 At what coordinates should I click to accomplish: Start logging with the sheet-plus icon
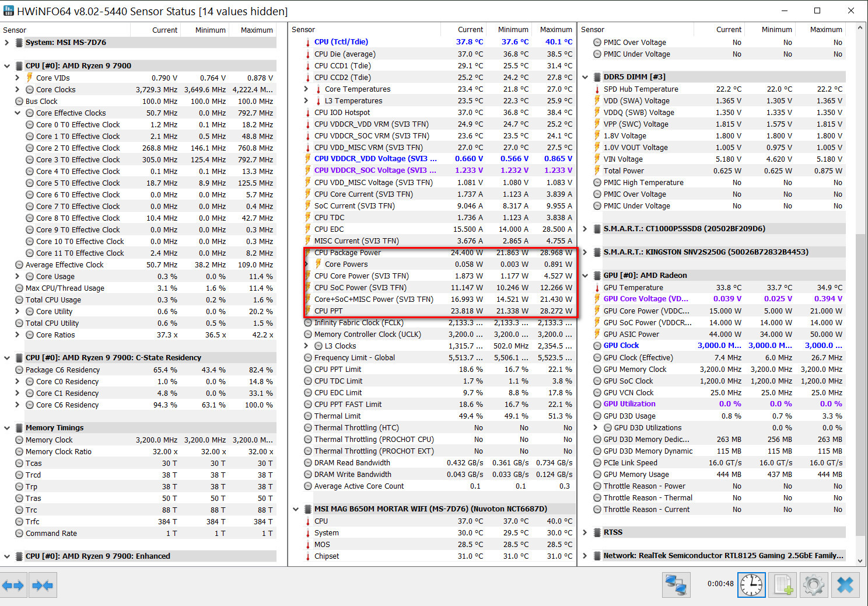[783, 584]
